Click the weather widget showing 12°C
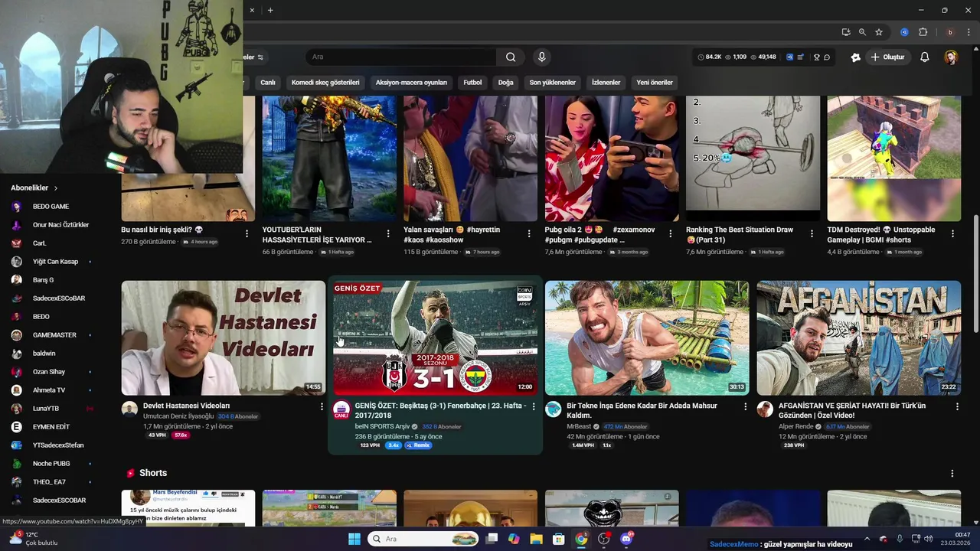The width and height of the screenshot is (980, 551). [33, 539]
